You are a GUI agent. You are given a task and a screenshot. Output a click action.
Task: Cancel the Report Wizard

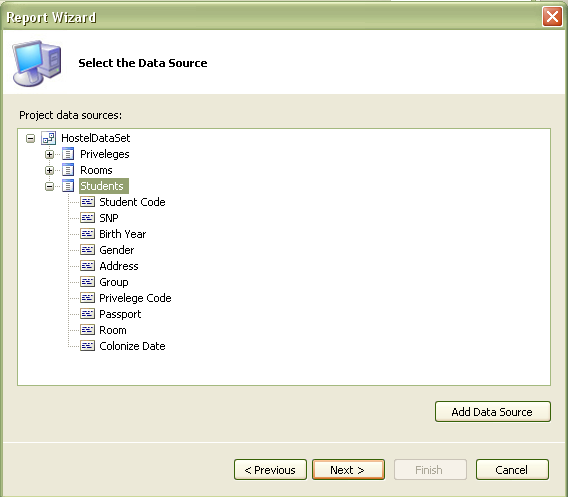[x=512, y=470]
